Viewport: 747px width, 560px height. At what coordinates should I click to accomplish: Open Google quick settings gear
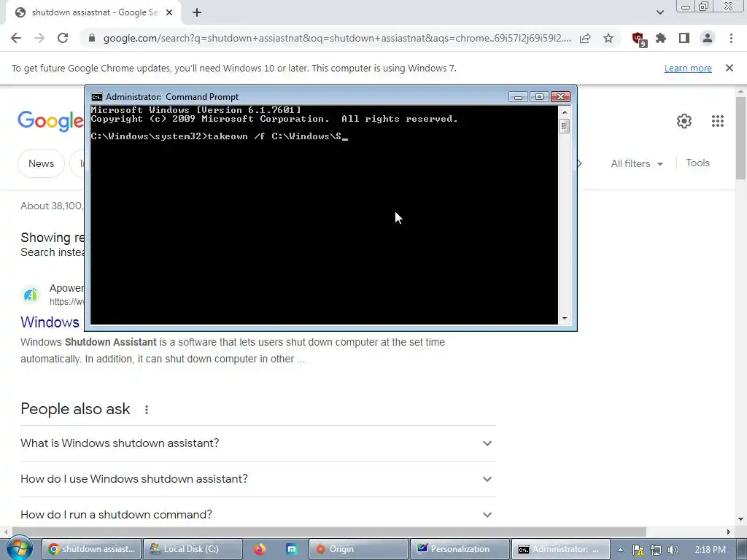[x=684, y=121]
